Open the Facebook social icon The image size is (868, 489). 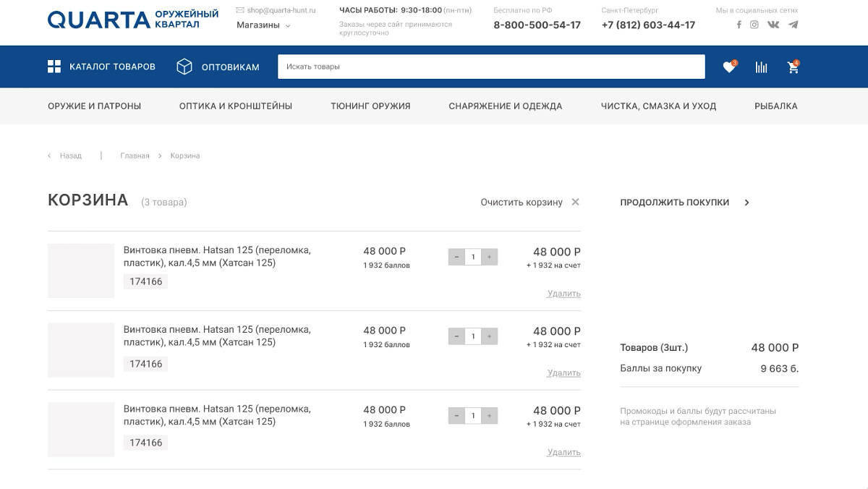pyautogui.click(x=739, y=25)
